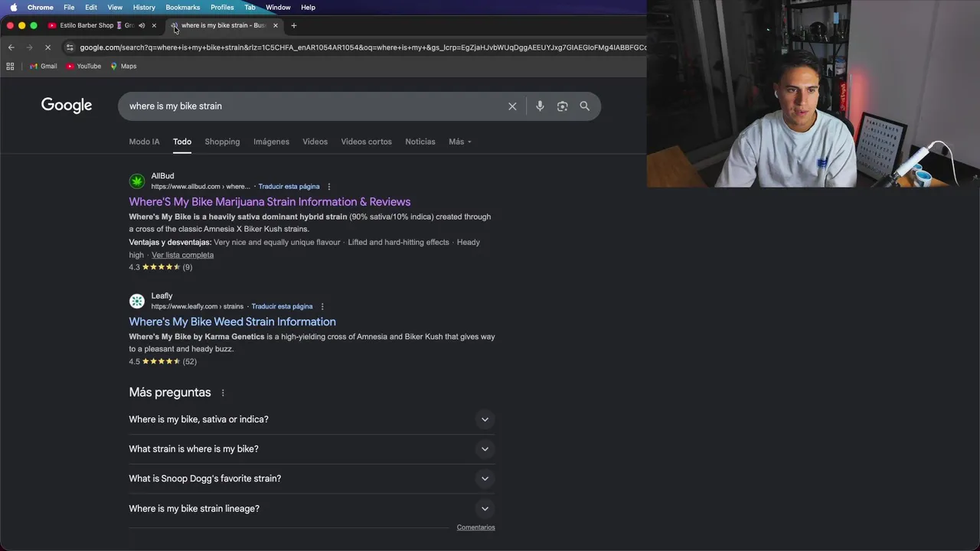Stop loading the page
This screenshot has width=980, height=551.
click(x=47, y=47)
